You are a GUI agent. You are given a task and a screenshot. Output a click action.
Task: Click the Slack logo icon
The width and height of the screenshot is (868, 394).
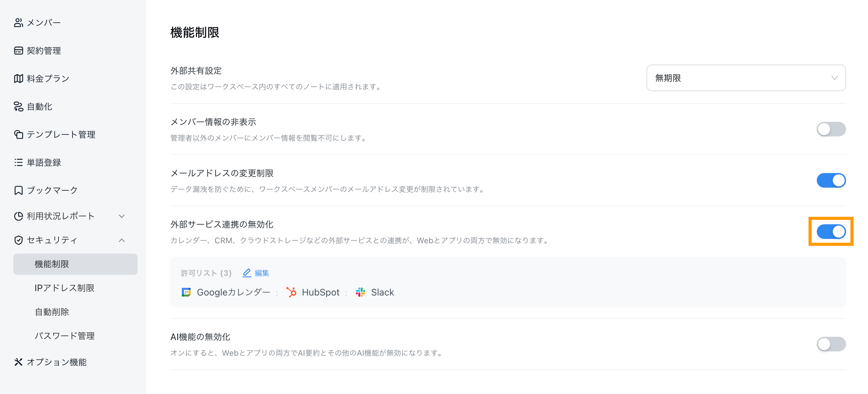click(x=360, y=292)
